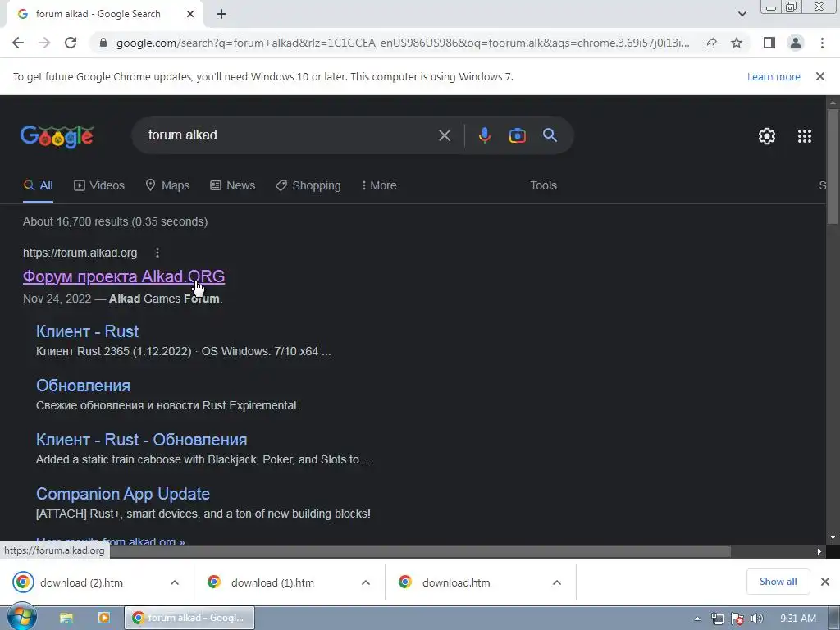Share this page using the share icon

click(x=710, y=43)
